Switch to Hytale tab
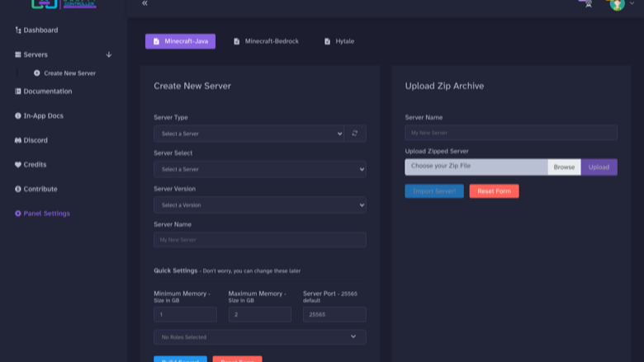644x362 pixels. (339, 41)
